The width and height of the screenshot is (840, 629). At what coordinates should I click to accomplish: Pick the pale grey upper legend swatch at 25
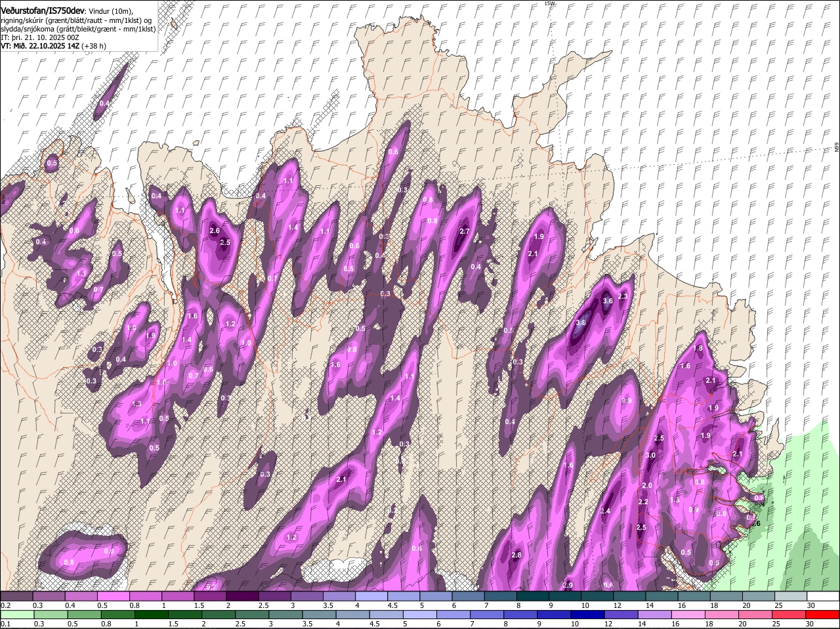click(x=791, y=596)
